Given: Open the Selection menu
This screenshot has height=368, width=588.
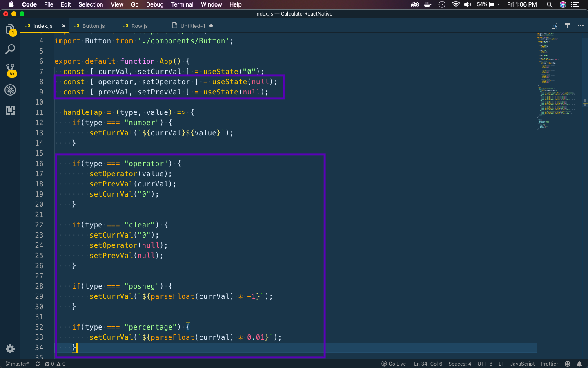Looking at the screenshot, I should click(x=91, y=4).
